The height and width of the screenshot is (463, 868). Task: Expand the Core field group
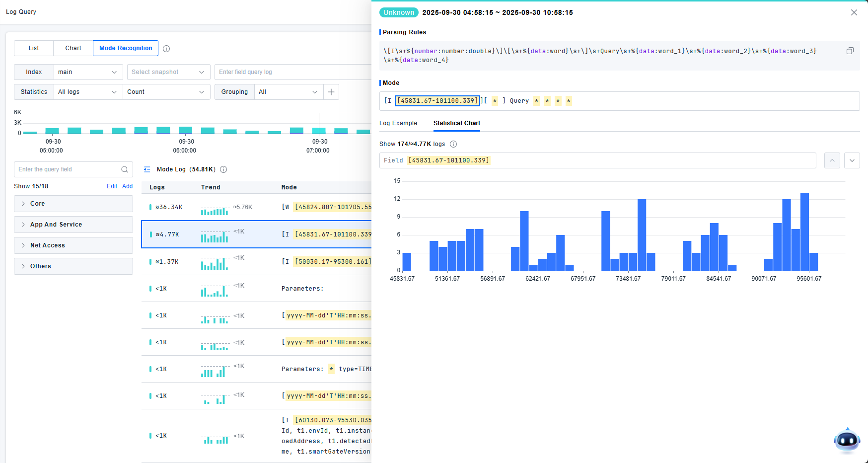coord(73,204)
